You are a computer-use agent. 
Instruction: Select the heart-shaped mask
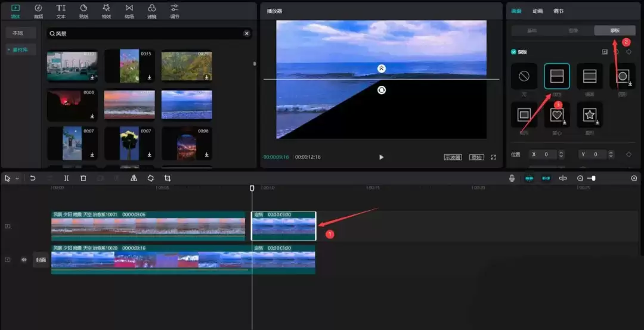(557, 114)
